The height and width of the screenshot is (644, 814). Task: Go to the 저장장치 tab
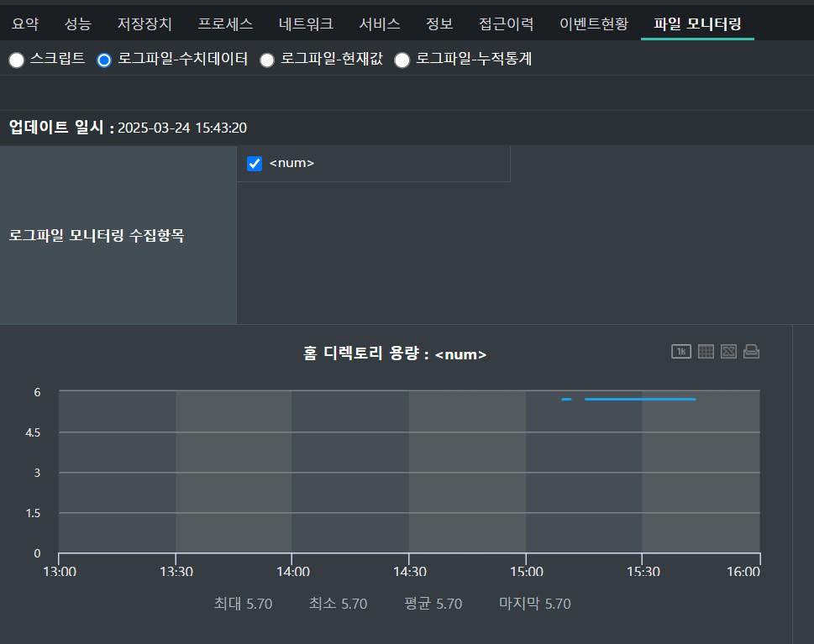point(144,24)
